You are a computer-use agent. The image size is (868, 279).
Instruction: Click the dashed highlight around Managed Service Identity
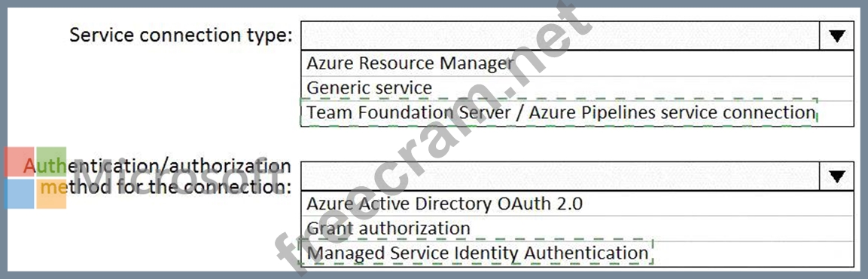(476, 253)
